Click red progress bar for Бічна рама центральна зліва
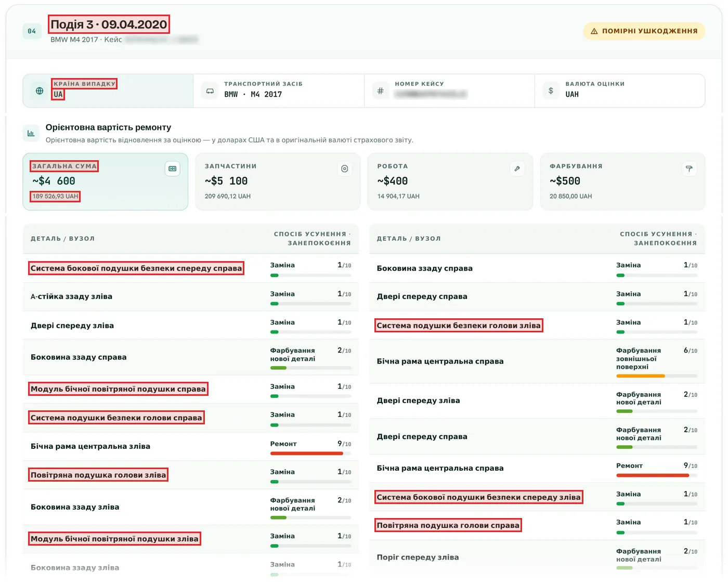The width and height of the screenshot is (728, 582). point(307,453)
